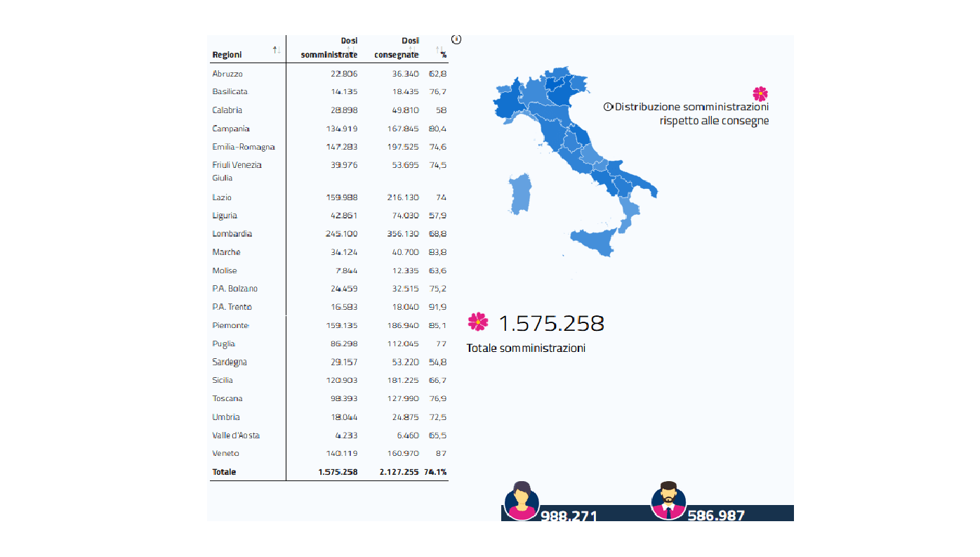Select the Liguria row name
This screenshot has width=980, height=557.
pyautogui.click(x=225, y=216)
